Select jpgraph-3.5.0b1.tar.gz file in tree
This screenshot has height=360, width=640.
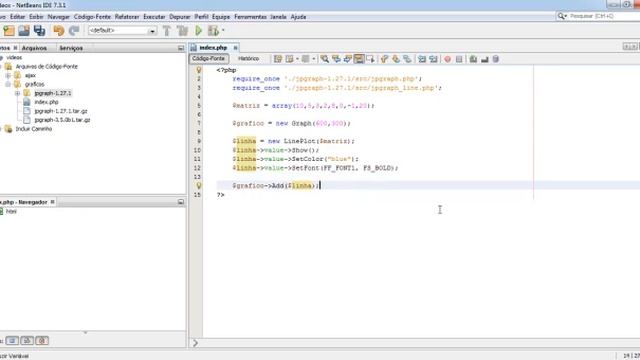coord(62,120)
